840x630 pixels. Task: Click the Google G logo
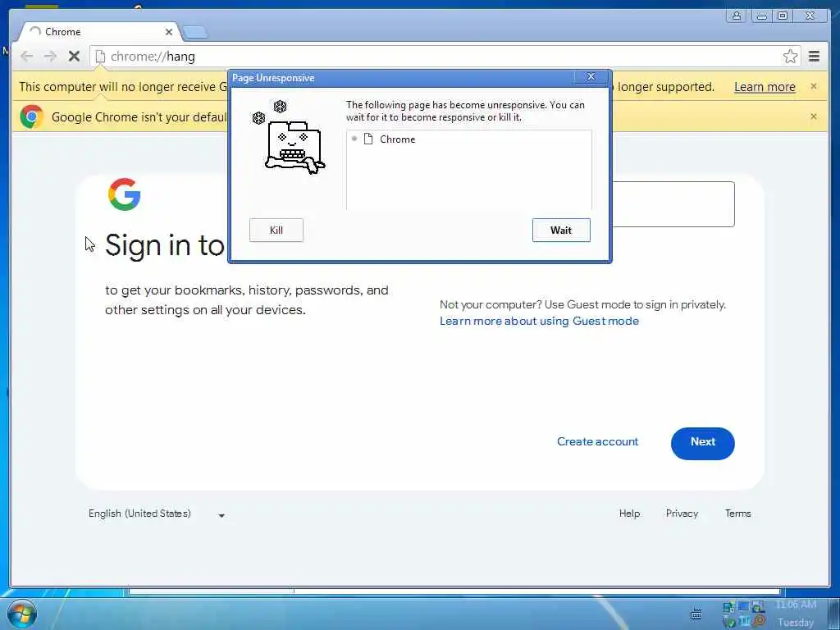pyautogui.click(x=125, y=194)
